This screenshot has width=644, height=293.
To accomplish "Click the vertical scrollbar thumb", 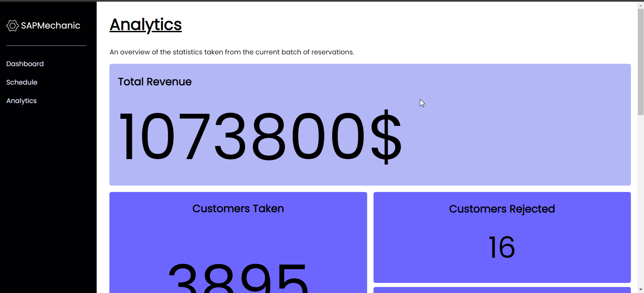I will pos(641,62).
